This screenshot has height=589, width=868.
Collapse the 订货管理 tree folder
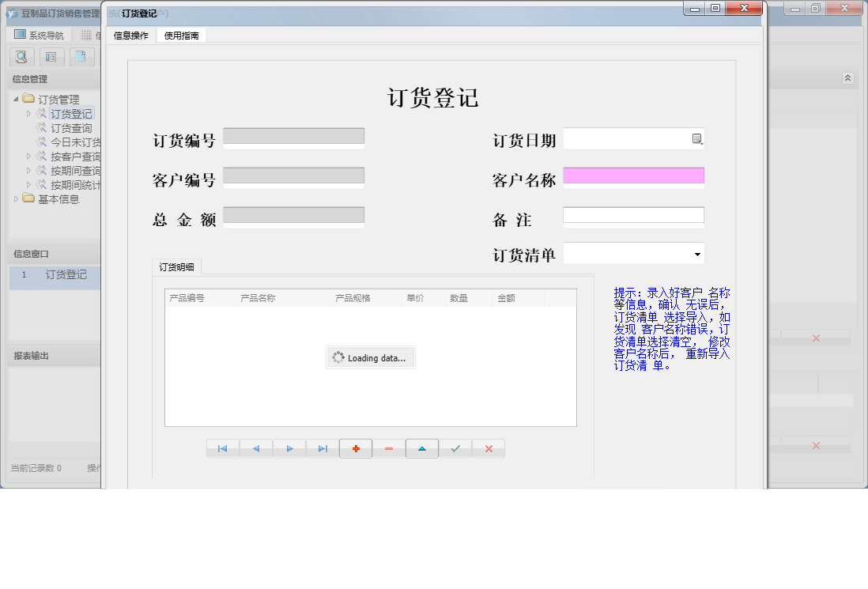pyautogui.click(x=17, y=100)
